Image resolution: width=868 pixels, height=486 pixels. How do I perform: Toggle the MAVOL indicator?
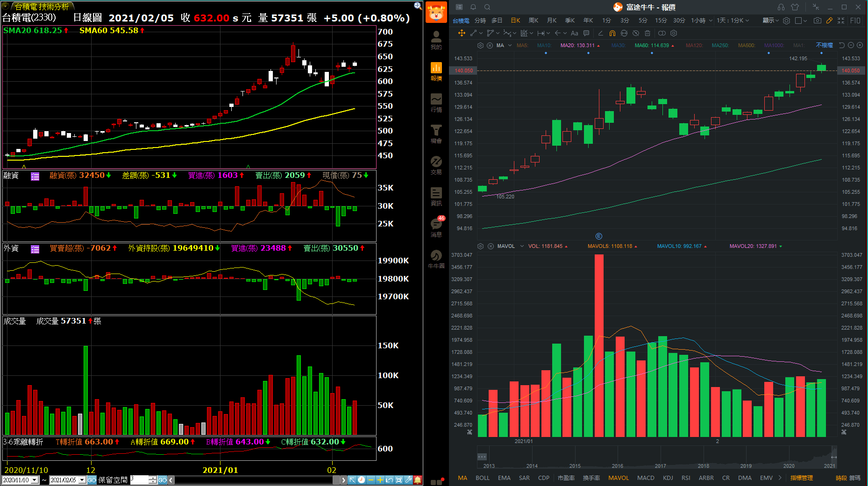click(619, 478)
